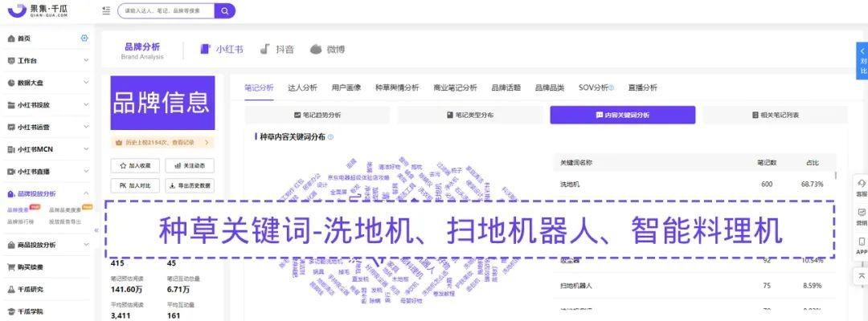Click the 数据大盘 pie chart icon

tap(11, 83)
